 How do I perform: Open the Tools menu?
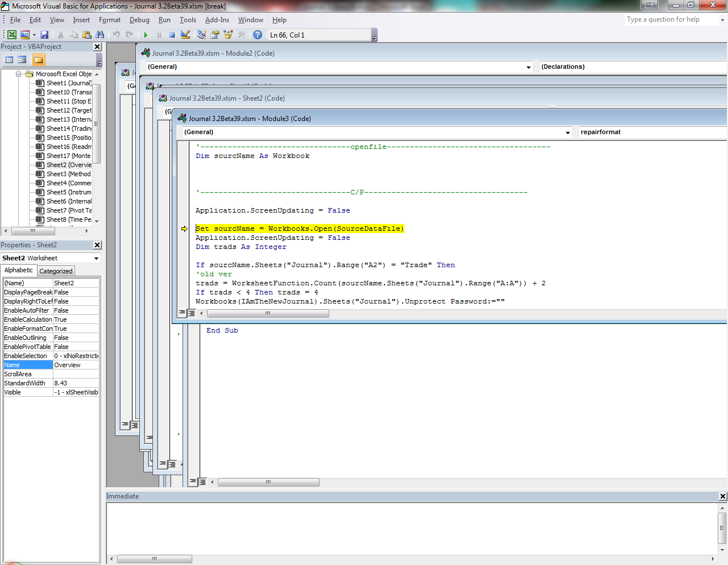click(x=188, y=20)
